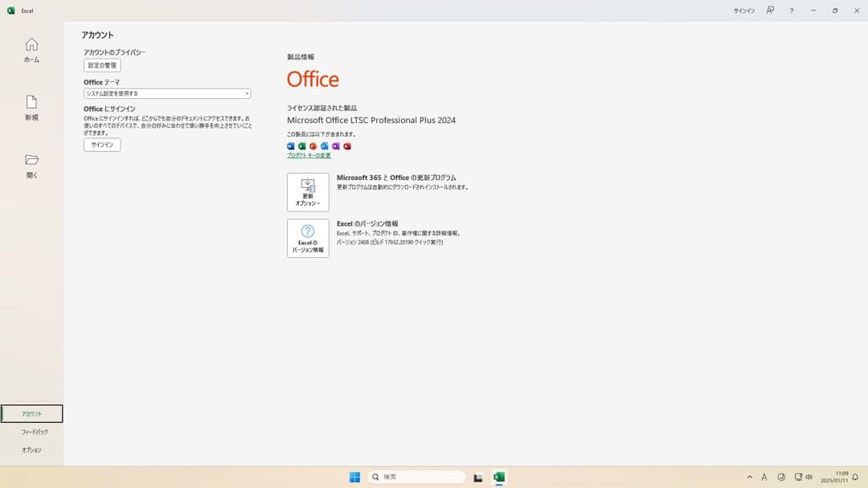Open Excel help via the ? icon
The image size is (868, 488).
[791, 10]
